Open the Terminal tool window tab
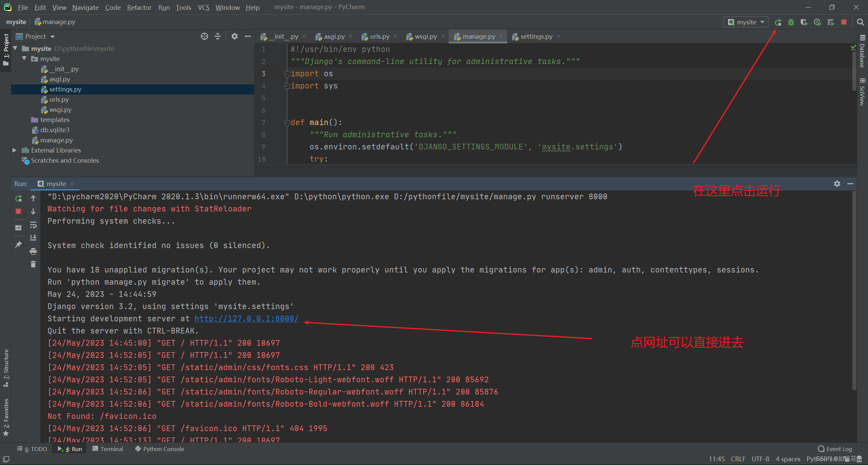The width and height of the screenshot is (868, 465). tap(108, 449)
